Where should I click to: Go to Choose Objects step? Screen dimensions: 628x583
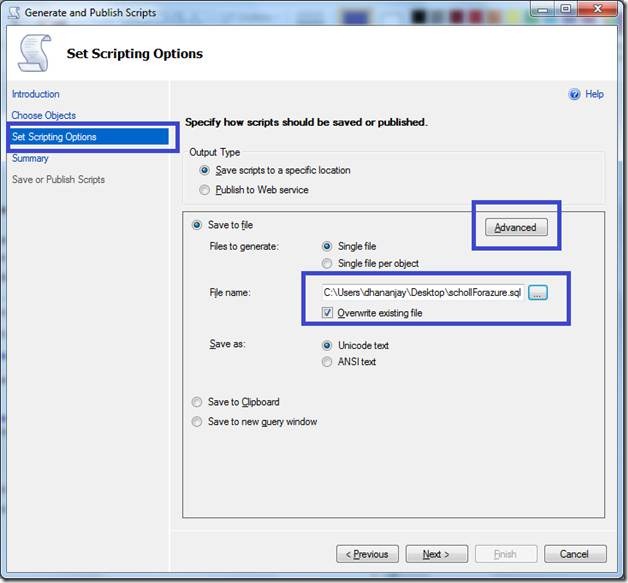(x=43, y=116)
